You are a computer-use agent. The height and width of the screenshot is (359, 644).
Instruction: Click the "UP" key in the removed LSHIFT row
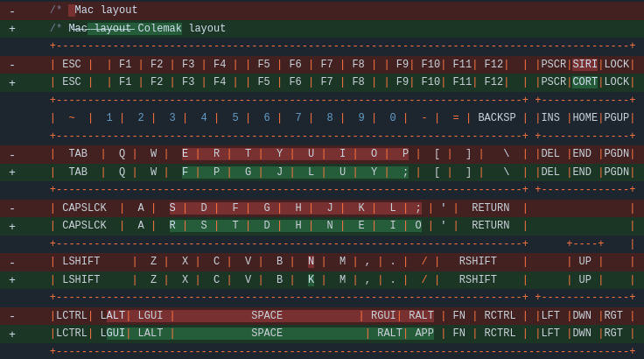click(584, 262)
